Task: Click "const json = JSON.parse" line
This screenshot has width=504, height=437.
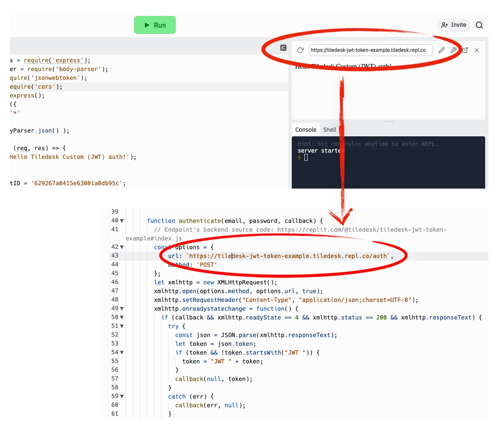Action: click(x=256, y=335)
